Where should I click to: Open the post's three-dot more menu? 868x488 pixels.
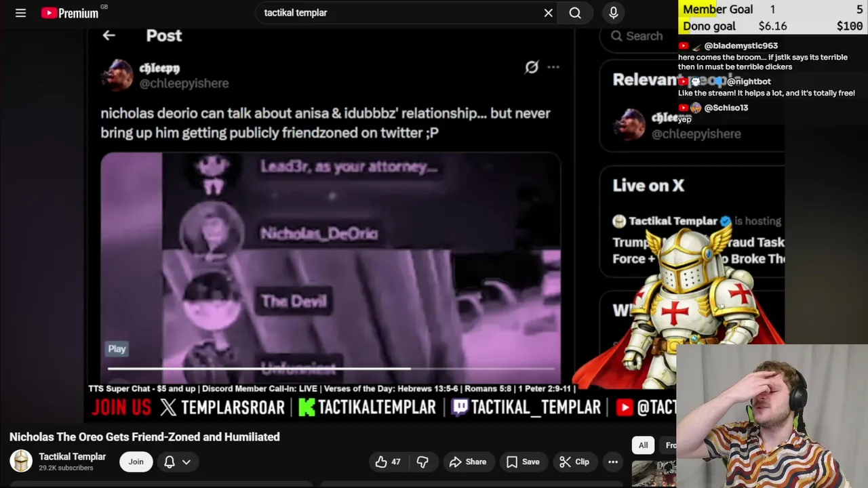coord(553,67)
